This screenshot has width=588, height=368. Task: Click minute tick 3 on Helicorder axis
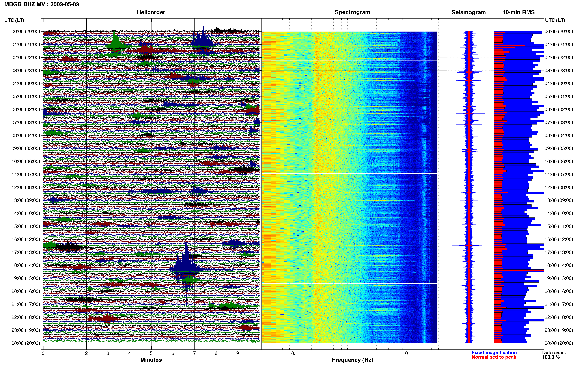click(108, 353)
